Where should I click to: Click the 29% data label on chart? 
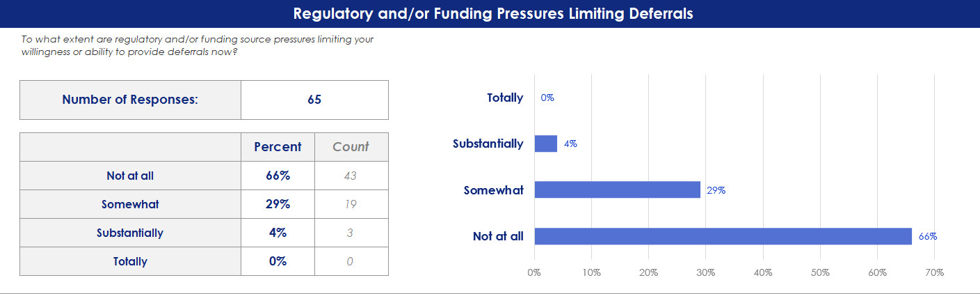[716, 189]
